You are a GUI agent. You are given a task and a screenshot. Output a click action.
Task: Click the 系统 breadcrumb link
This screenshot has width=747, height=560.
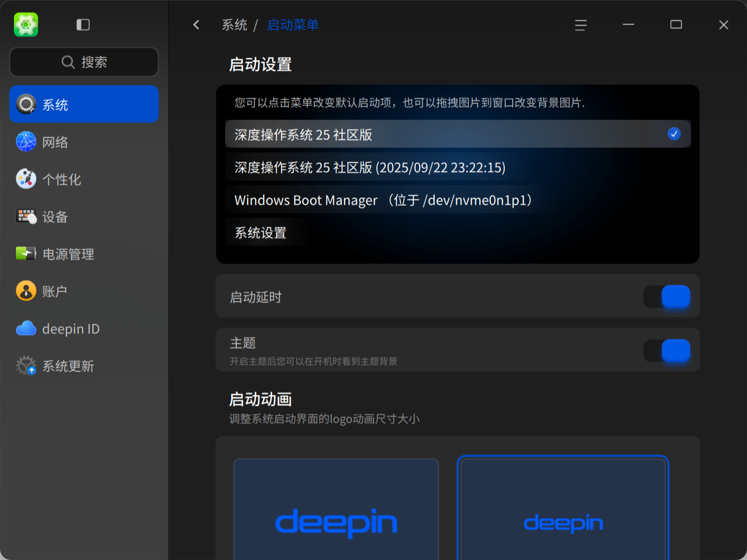tap(235, 25)
